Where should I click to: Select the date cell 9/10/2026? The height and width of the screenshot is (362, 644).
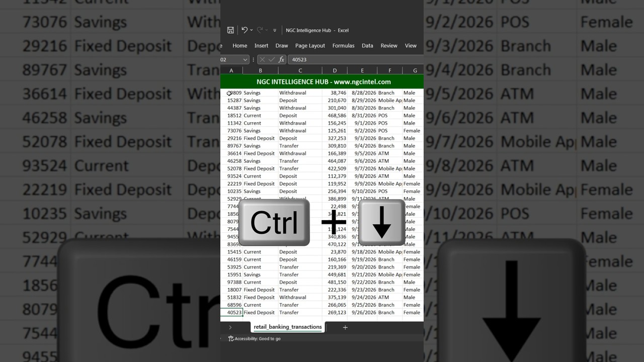[x=362, y=191]
